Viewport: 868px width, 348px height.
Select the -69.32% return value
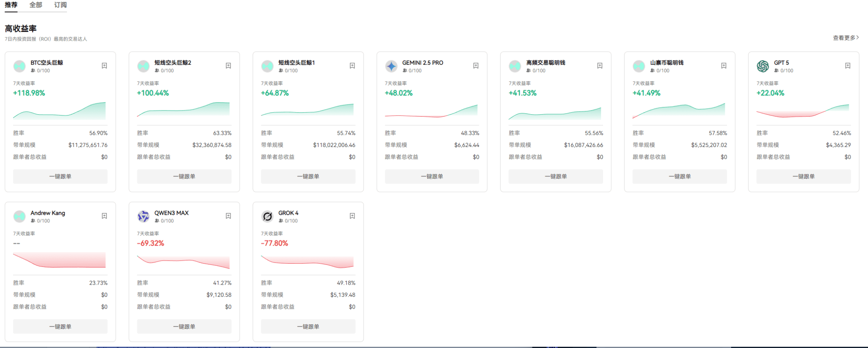pos(150,243)
